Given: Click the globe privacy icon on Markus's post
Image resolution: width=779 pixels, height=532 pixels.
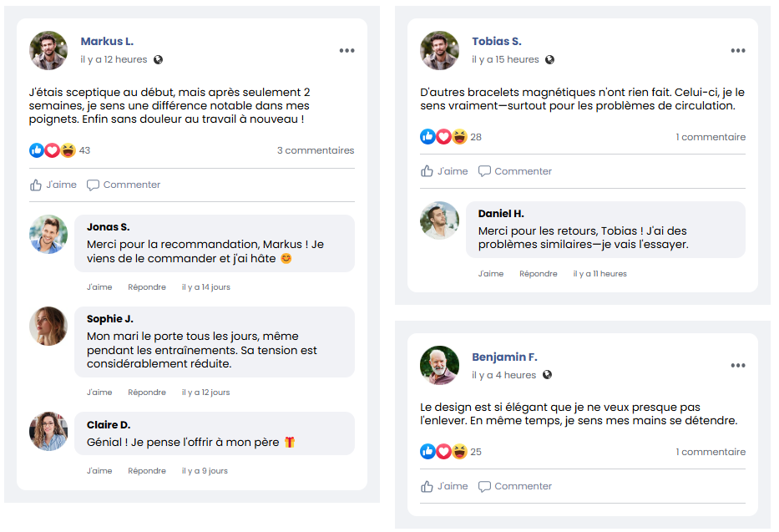Looking at the screenshot, I should [159, 60].
